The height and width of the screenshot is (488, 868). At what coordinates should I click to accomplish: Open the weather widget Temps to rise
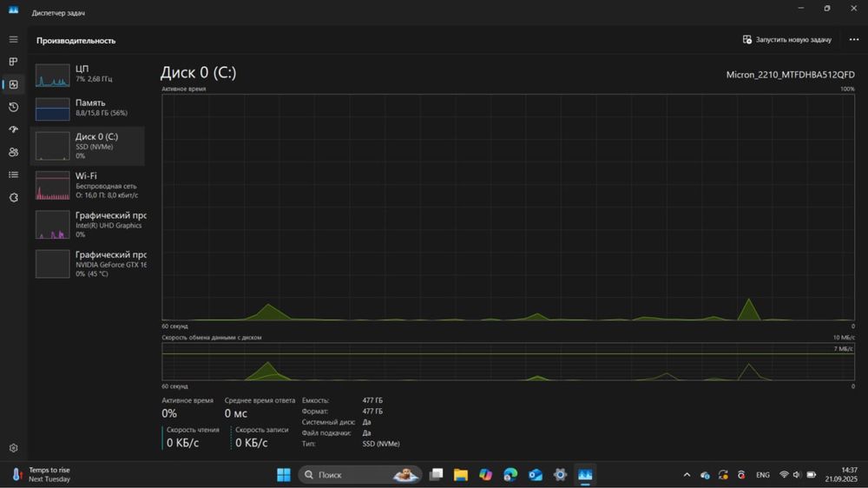coord(42,475)
